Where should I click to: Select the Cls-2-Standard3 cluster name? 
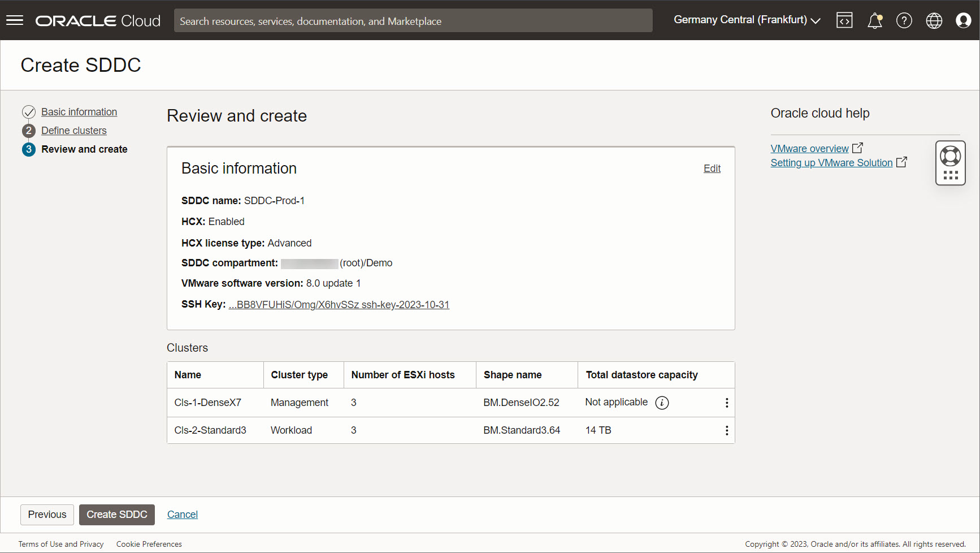click(210, 430)
